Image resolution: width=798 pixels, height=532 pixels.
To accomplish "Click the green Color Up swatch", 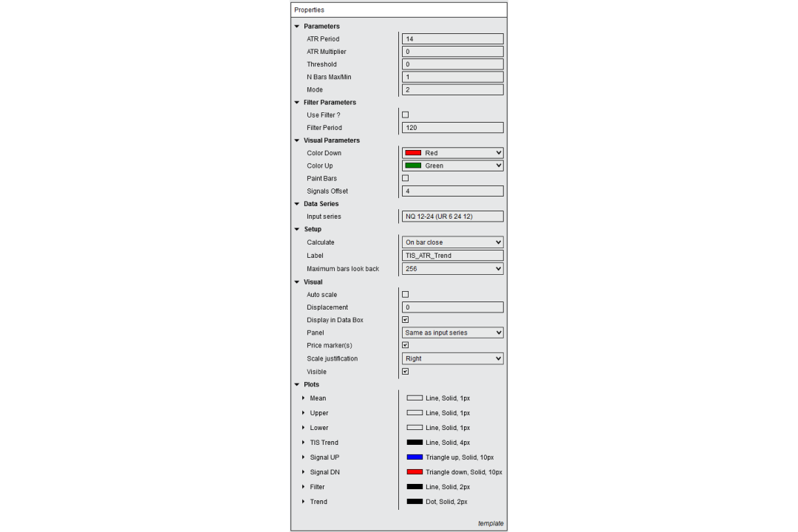I will coord(413,166).
